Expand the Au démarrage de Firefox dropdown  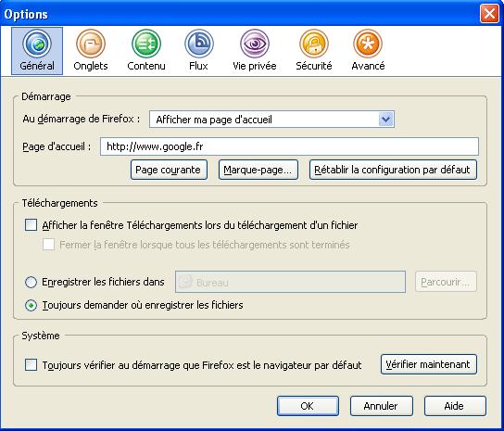click(x=271, y=120)
